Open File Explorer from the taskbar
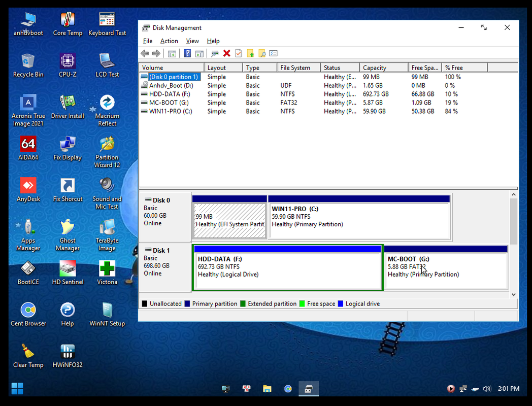 (268, 389)
